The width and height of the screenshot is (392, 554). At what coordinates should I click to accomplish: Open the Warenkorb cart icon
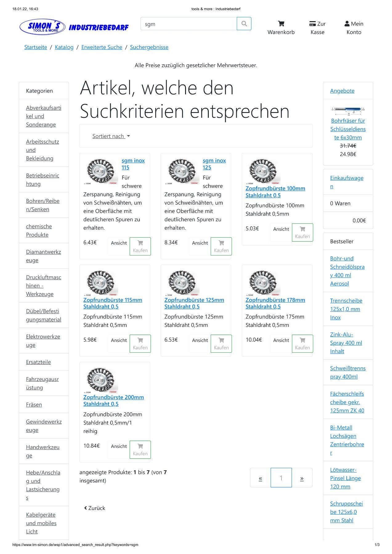coord(281,24)
